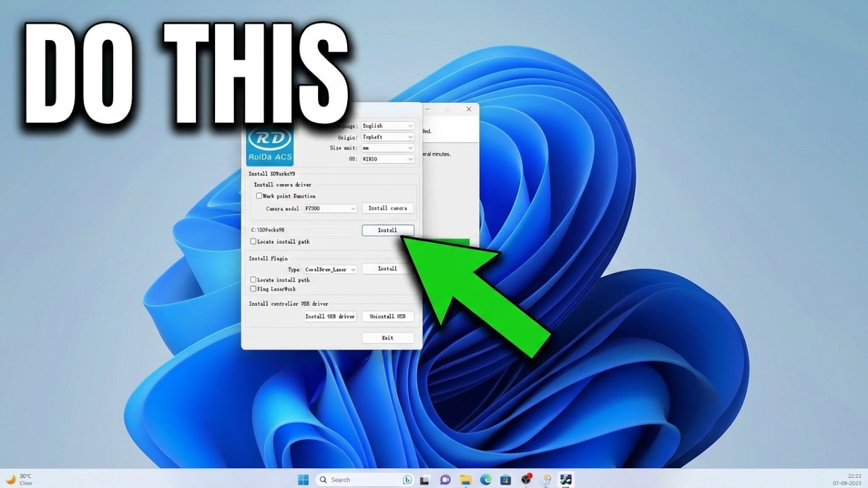Open the OS selection dropdown
Viewport: 868px width, 488px height.
coord(387,159)
